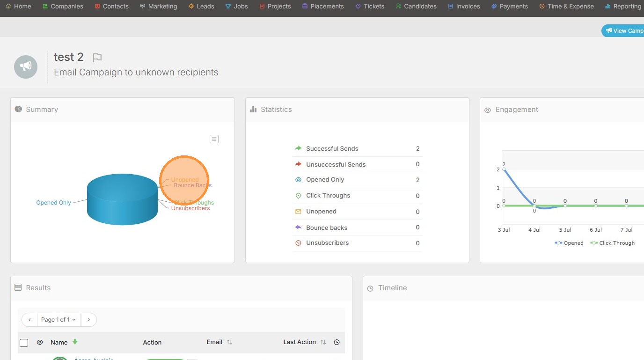644x360 pixels.
Task: Click the campaign megaphone avatar icon
Action: pyautogui.click(x=26, y=66)
